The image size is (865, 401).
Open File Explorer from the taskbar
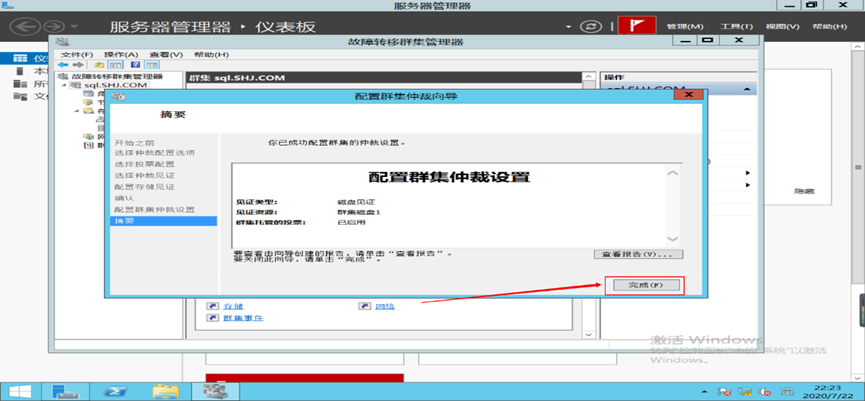[x=165, y=391]
